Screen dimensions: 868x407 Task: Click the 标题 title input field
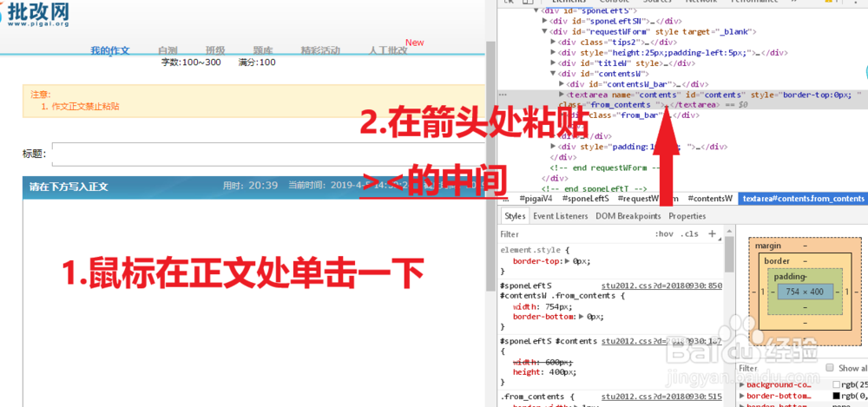[268, 154]
